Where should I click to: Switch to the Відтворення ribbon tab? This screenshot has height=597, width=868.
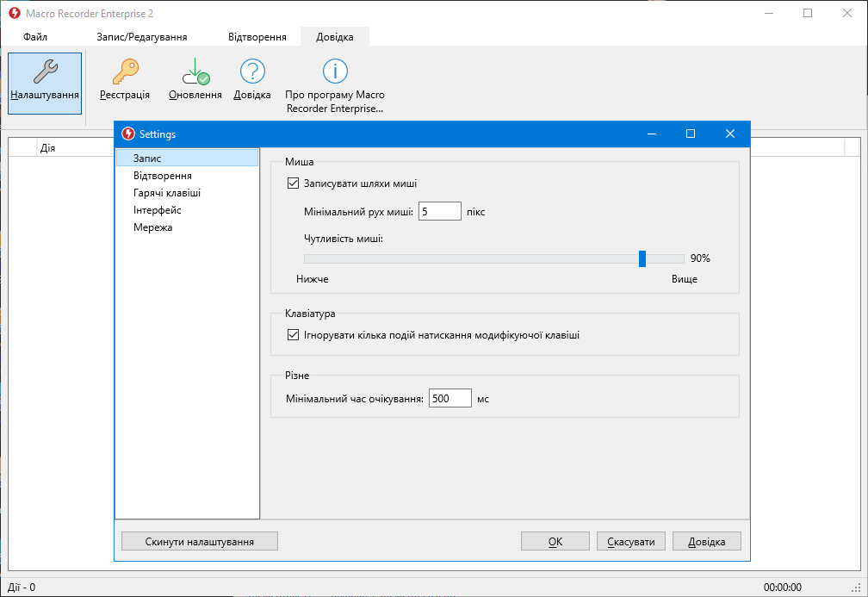(x=257, y=37)
